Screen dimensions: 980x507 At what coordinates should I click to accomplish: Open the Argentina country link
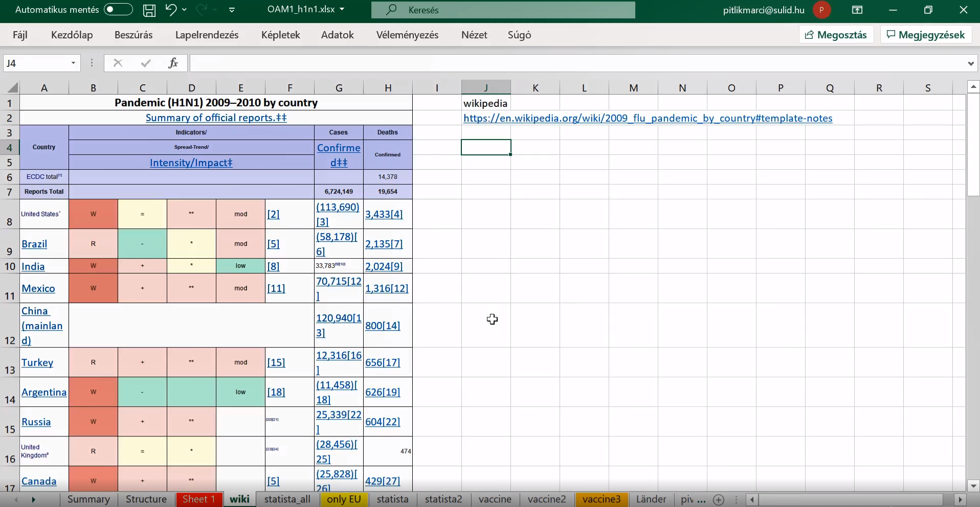click(x=44, y=392)
